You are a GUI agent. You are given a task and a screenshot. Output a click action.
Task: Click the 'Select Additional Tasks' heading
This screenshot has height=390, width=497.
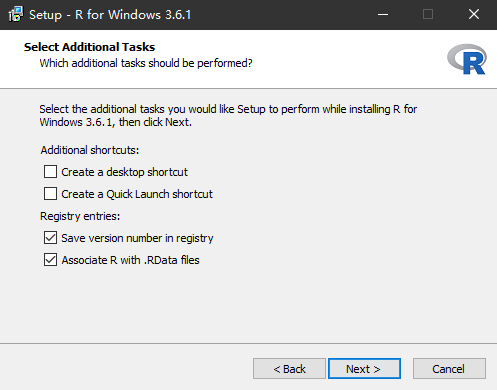(89, 47)
